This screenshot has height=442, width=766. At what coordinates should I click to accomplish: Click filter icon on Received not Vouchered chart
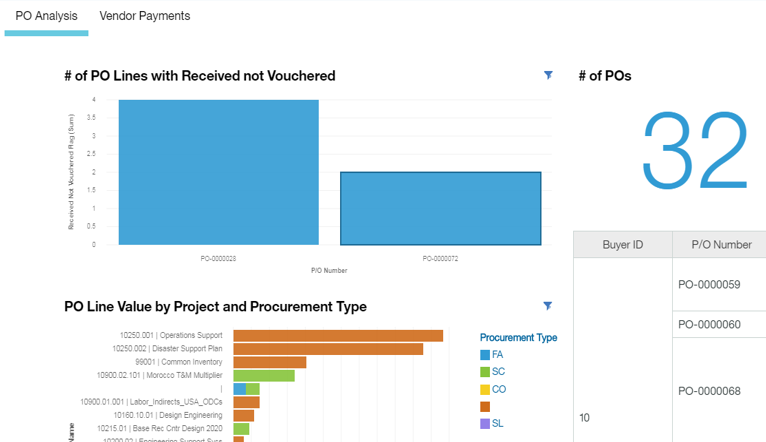[x=548, y=76]
